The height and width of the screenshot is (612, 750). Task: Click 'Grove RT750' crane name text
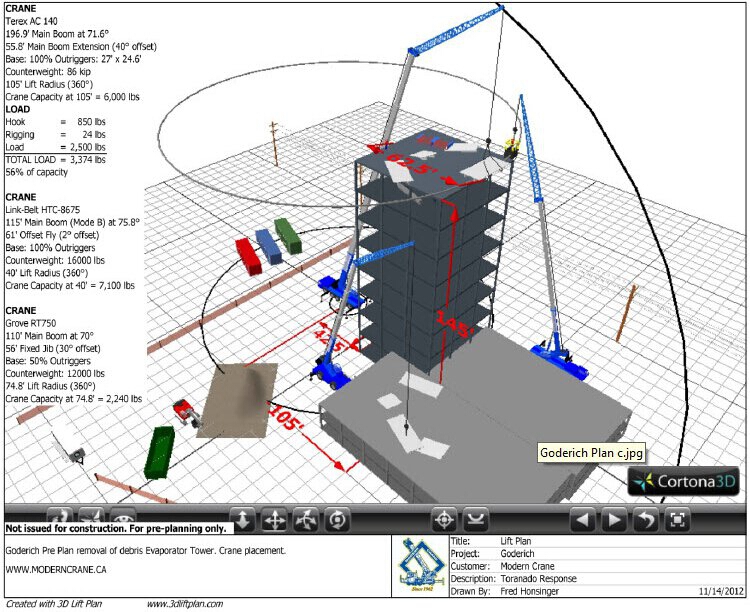point(31,323)
